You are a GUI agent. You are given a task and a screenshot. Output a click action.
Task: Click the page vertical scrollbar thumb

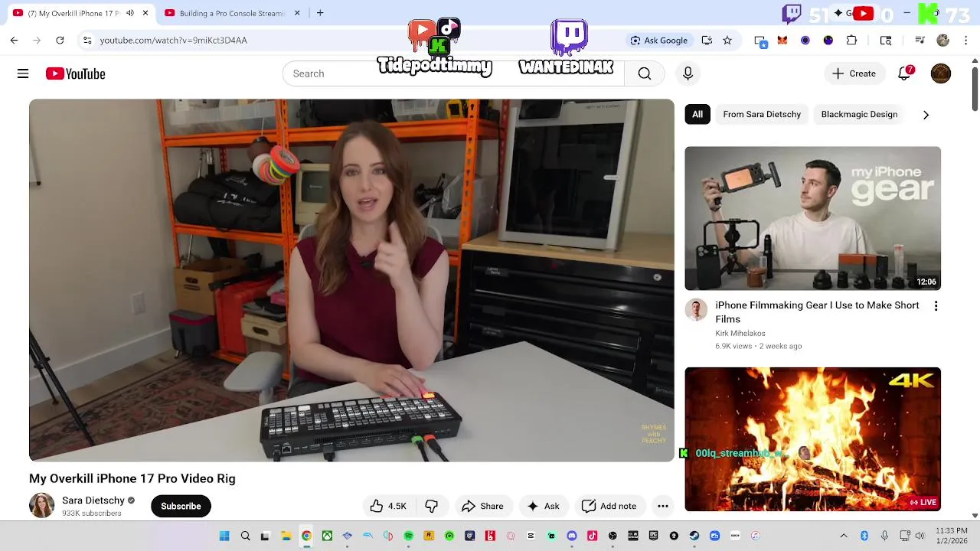(975, 90)
